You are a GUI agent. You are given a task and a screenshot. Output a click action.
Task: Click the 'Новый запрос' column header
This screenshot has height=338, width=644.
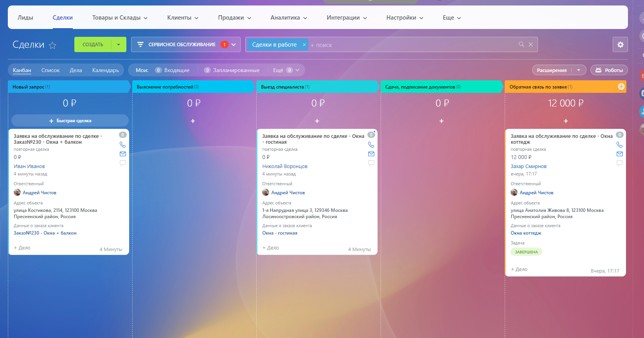point(69,87)
